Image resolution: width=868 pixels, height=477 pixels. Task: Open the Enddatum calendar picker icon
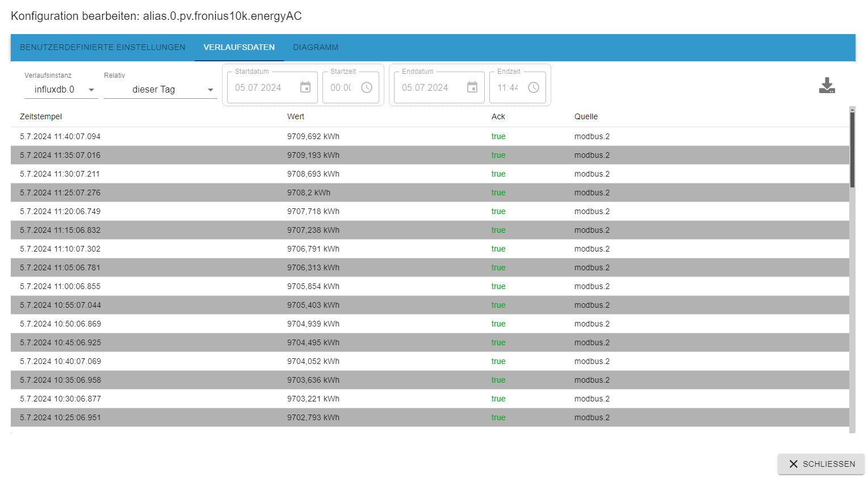tap(472, 87)
